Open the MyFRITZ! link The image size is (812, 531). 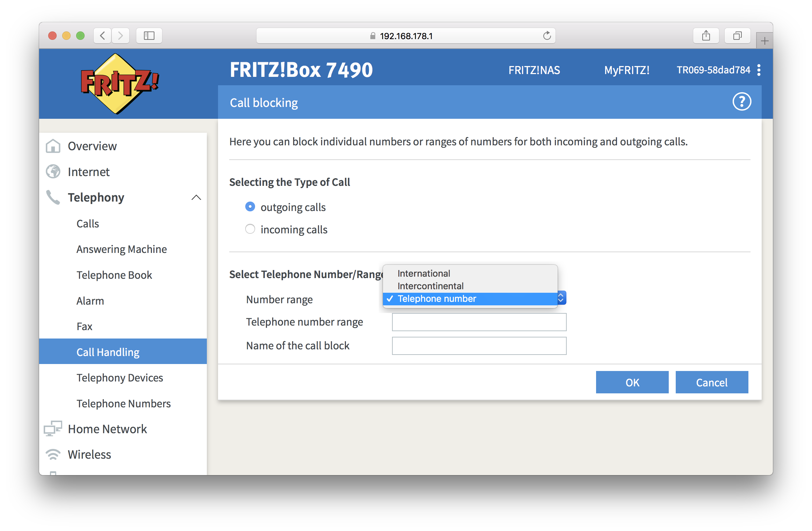tap(627, 70)
